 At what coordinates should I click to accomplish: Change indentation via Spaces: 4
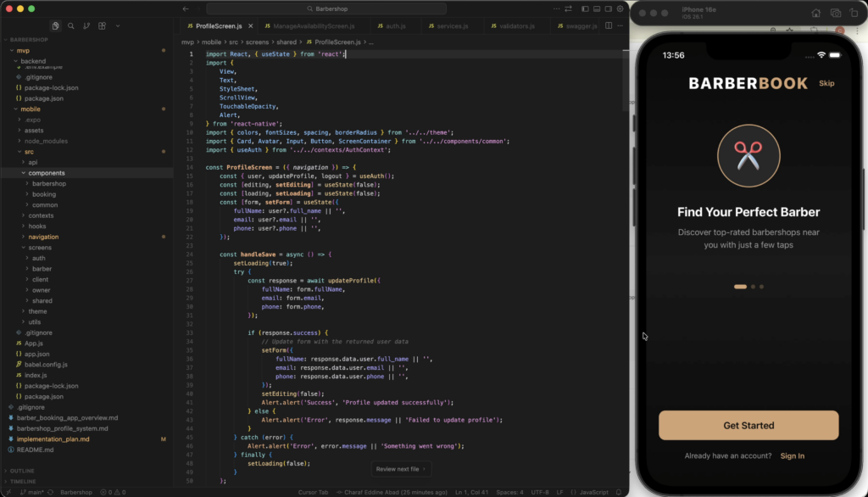509,492
